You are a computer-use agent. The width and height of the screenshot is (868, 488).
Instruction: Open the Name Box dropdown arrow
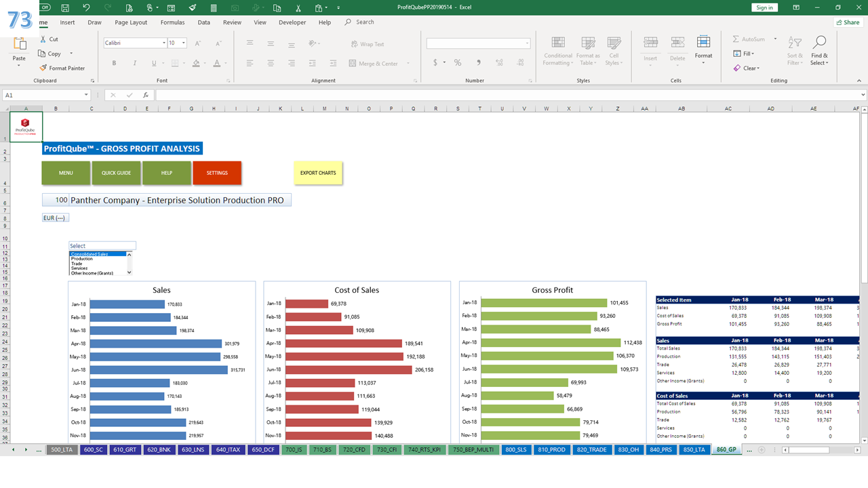86,95
